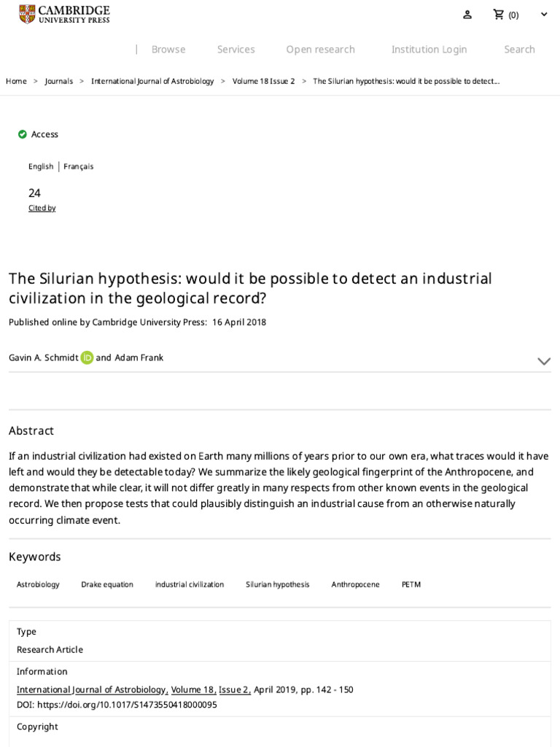
Task: Select the Drake equation keyword
Action: tap(107, 584)
